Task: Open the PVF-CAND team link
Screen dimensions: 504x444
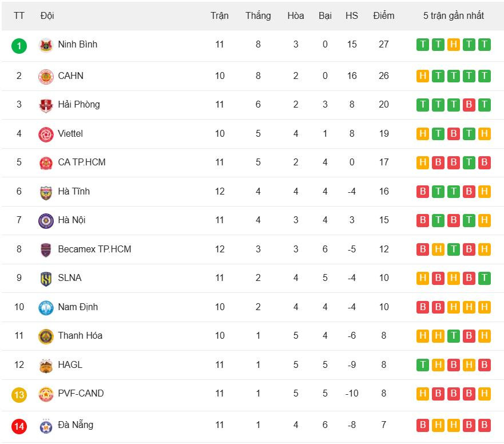Action: [x=81, y=394]
